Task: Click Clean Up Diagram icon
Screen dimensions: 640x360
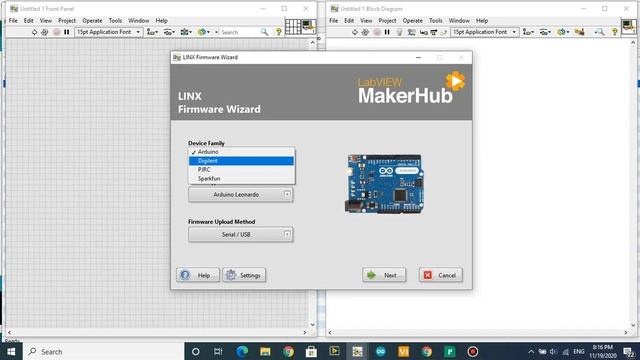Action: point(580,32)
